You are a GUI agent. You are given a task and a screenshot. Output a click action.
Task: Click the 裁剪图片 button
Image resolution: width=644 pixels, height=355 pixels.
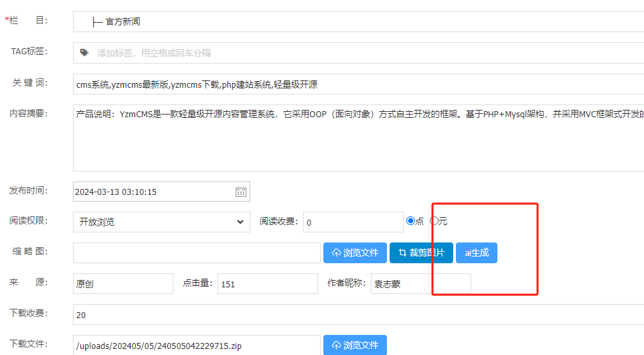(421, 253)
